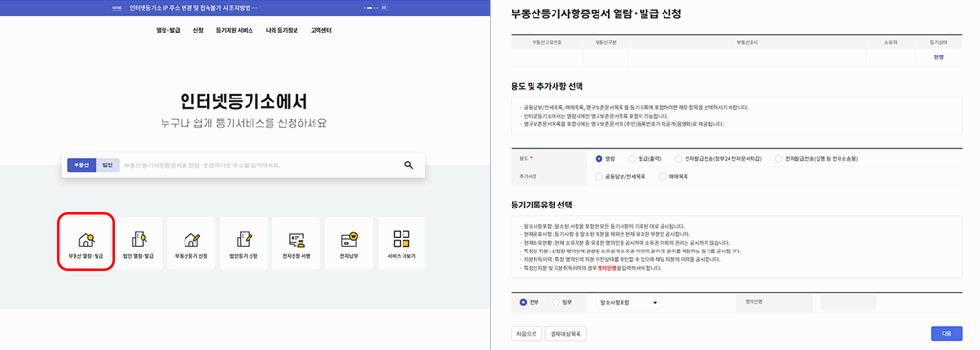
Task: Select 전자발급전송(정부24 전자문서지갑) radio button
Action: pos(679,159)
